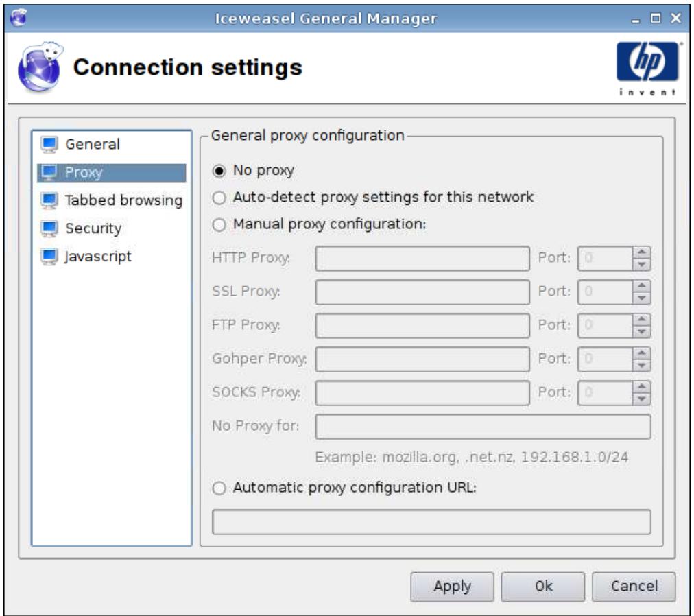Select the Proxy category label

click(x=84, y=173)
